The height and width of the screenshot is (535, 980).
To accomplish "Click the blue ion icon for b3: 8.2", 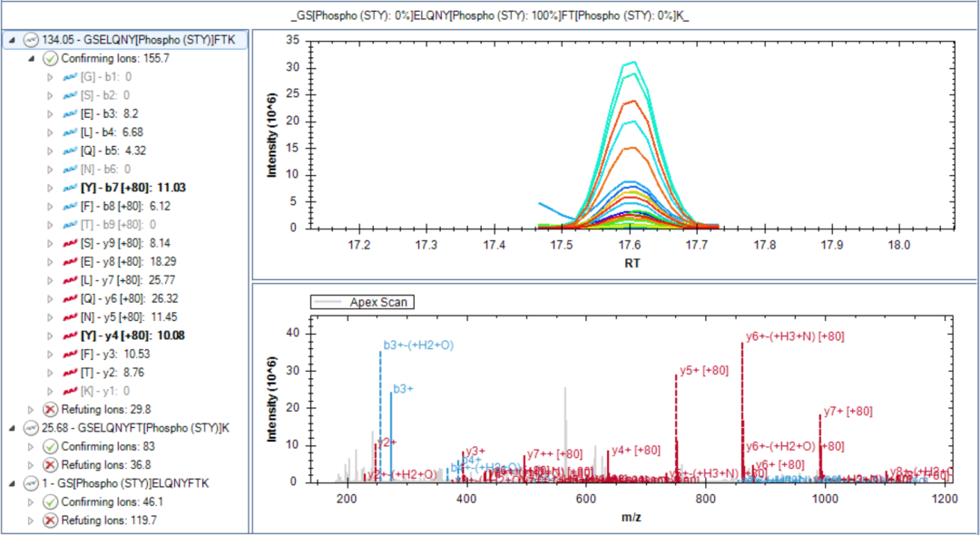I will coord(70,114).
